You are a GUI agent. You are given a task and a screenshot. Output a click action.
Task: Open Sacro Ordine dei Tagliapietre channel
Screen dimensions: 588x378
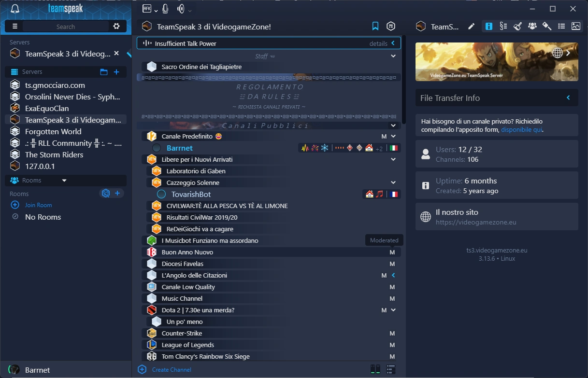[x=201, y=67]
